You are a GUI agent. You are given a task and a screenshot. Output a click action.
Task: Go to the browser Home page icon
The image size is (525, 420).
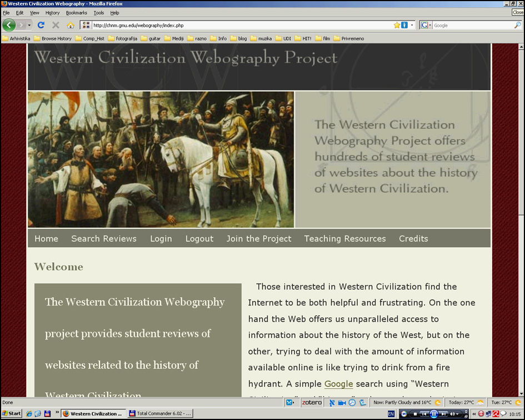point(70,25)
